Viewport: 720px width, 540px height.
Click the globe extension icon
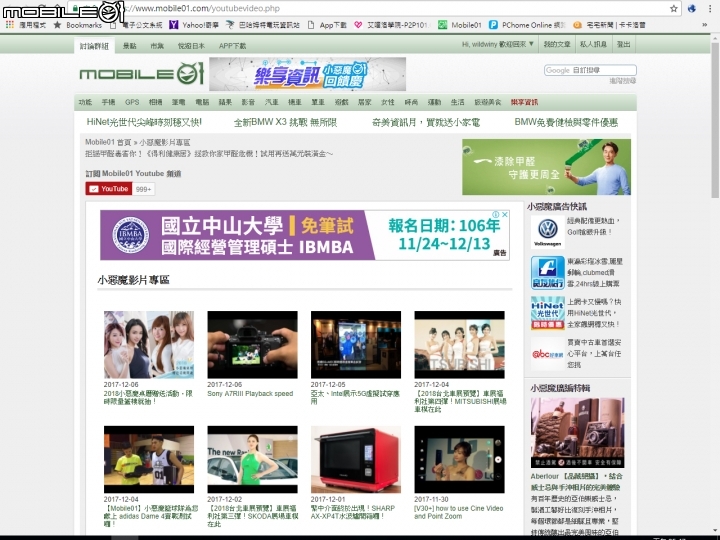click(x=692, y=8)
